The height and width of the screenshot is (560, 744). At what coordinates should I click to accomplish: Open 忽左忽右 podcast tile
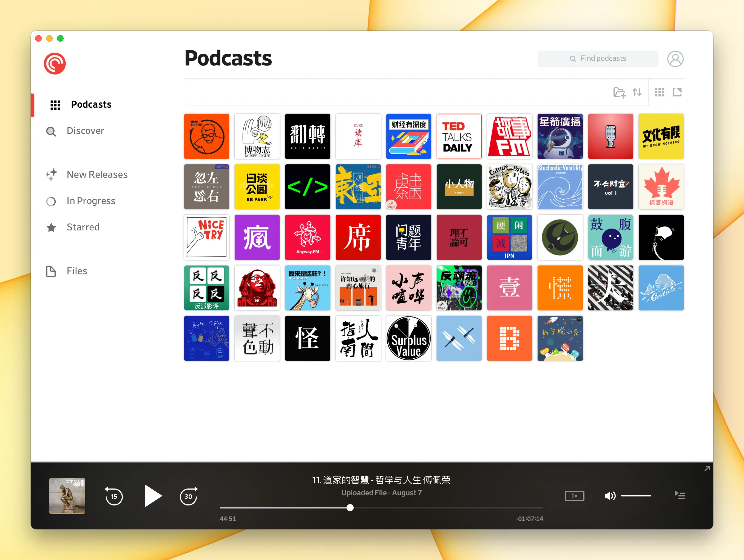206,187
